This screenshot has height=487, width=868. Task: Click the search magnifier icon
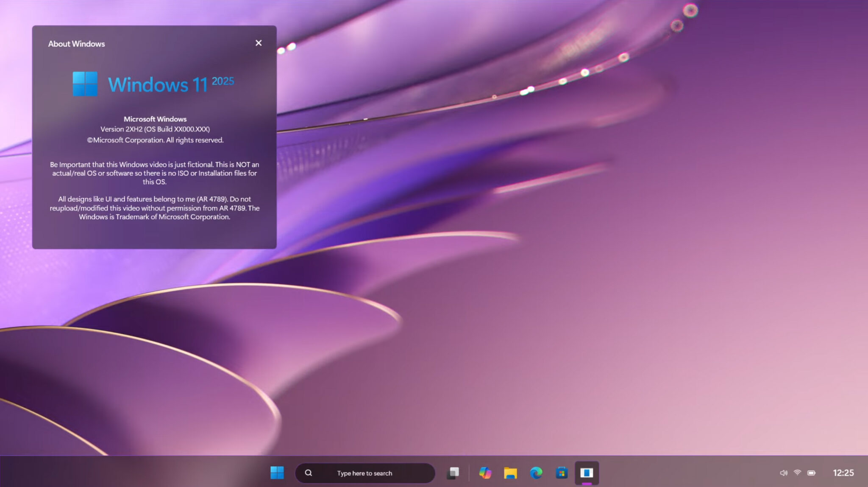tap(308, 473)
